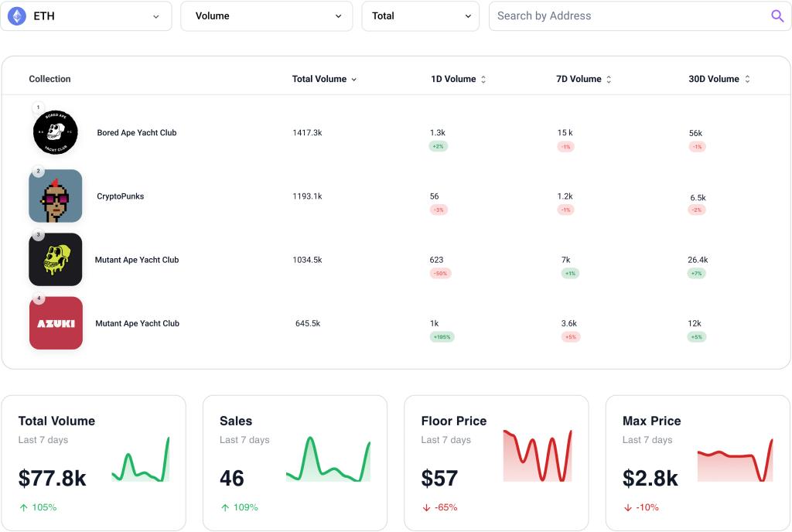This screenshot has width=792, height=532.
Task: Click the -3% change badge
Action: pos(439,210)
